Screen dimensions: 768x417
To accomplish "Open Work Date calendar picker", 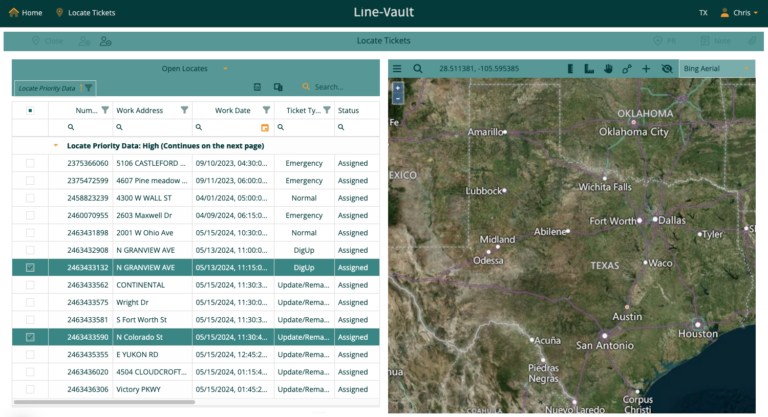I will [265, 128].
